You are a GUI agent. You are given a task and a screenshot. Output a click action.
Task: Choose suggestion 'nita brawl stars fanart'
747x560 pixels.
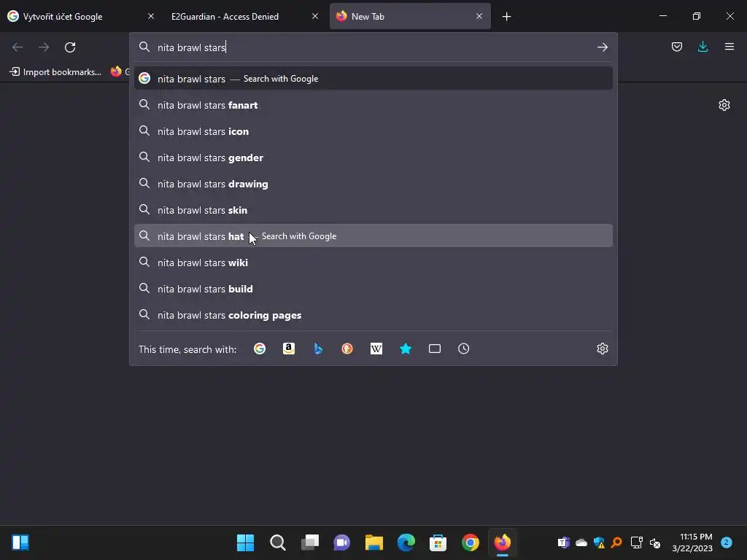(373, 105)
